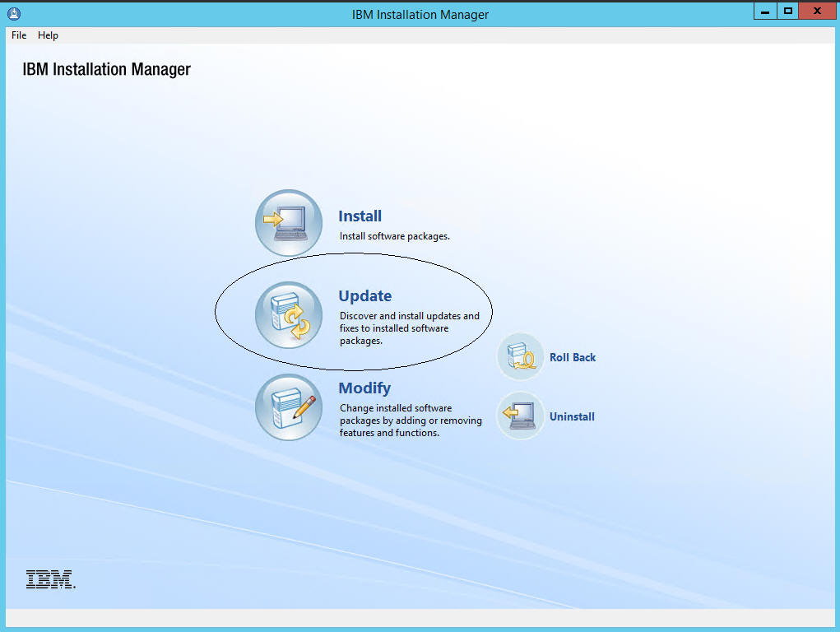Click the Uninstall computer icon
Screen dimensions: 840x632
tap(521, 416)
